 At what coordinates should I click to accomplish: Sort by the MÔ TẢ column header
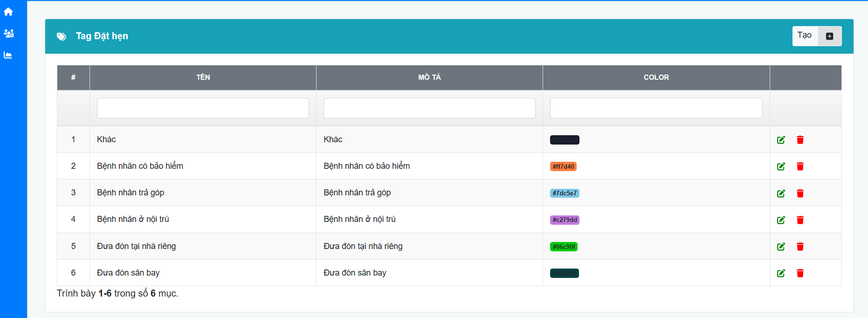pos(429,77)
